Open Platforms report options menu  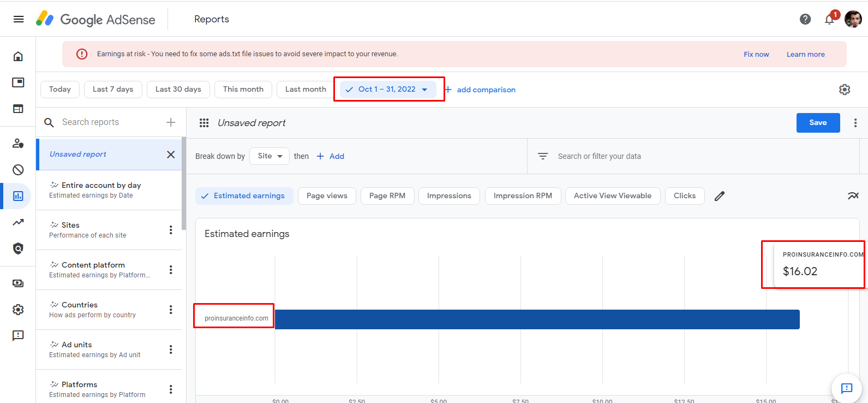tap(171, 389)
